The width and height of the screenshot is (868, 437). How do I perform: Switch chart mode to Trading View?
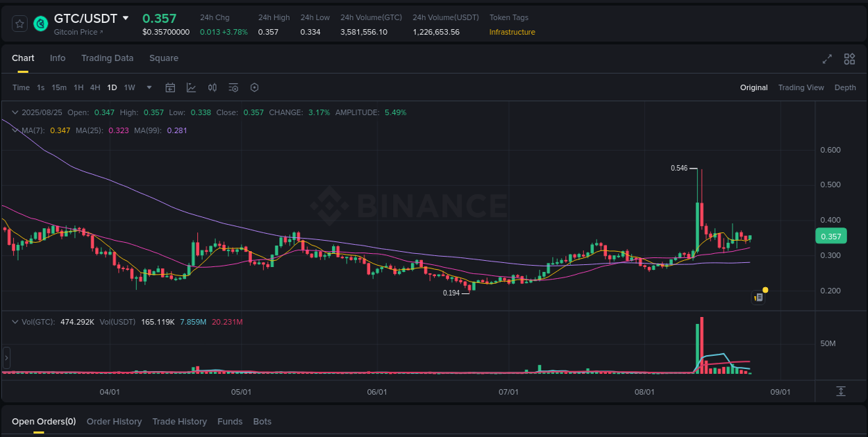[801, 87]
